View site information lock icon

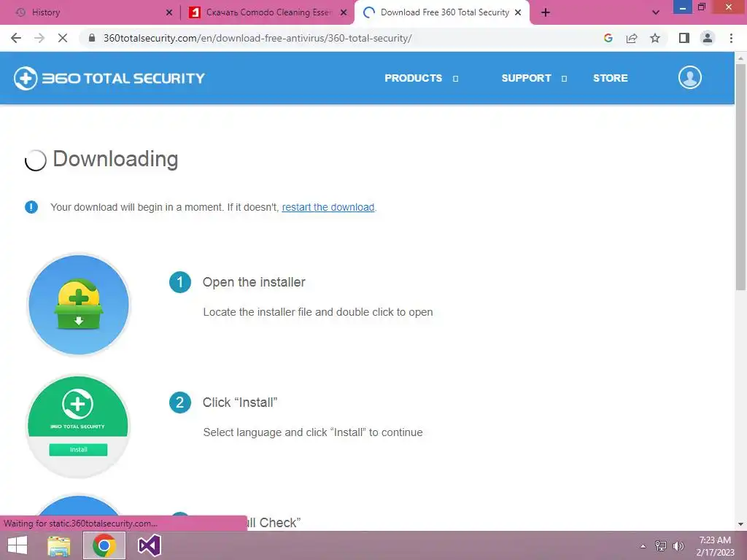[x=92, y=38]
